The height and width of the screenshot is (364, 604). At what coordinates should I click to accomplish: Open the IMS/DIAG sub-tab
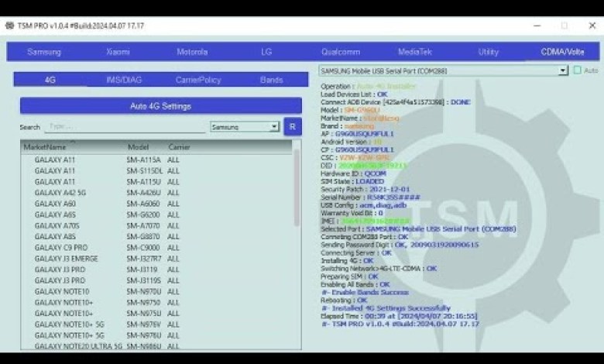click(124, 80)
